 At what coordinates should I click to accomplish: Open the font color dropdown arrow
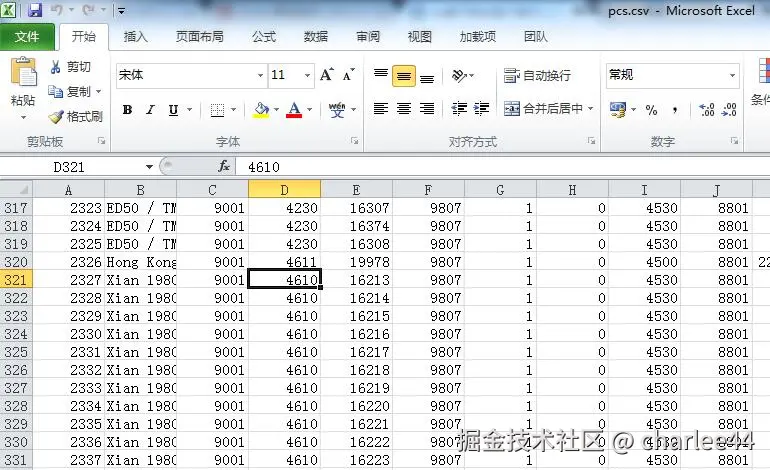309,110
